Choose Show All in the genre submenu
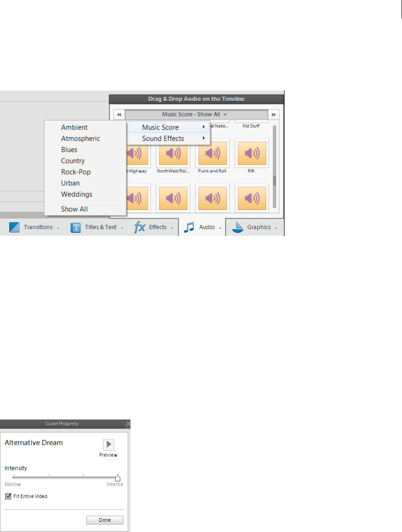 pyautogui.click(x=74, y=209)
